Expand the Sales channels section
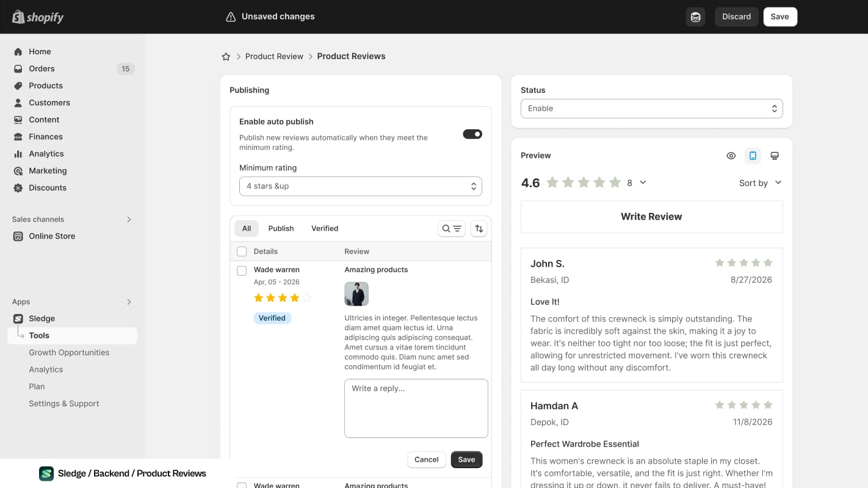Screen dimensions: 868x488 [129, 220]
